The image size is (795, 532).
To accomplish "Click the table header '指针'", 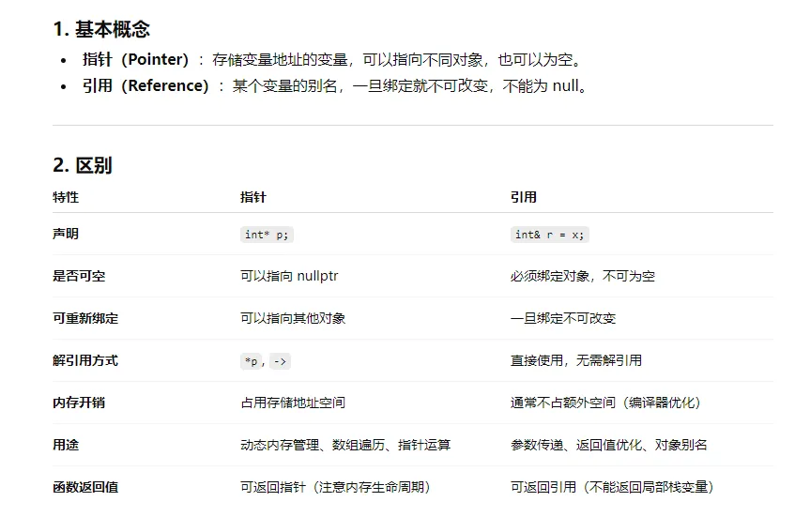I will 253,197.
